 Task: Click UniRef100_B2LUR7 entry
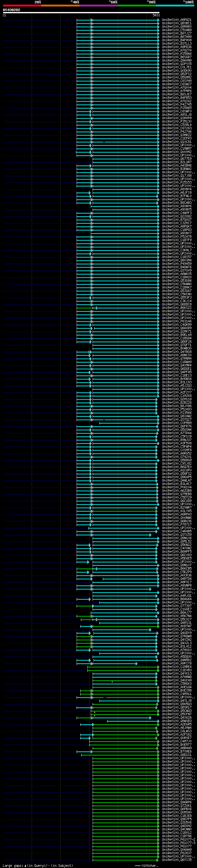click(x=177, y=162)
